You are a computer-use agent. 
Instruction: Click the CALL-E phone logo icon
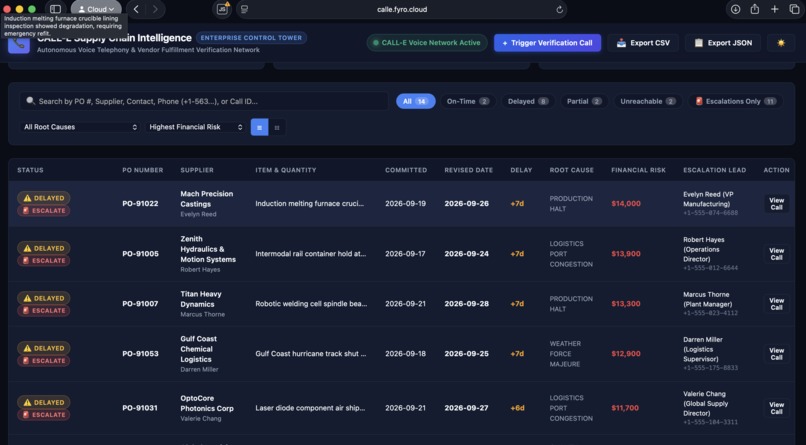point(19,44)
